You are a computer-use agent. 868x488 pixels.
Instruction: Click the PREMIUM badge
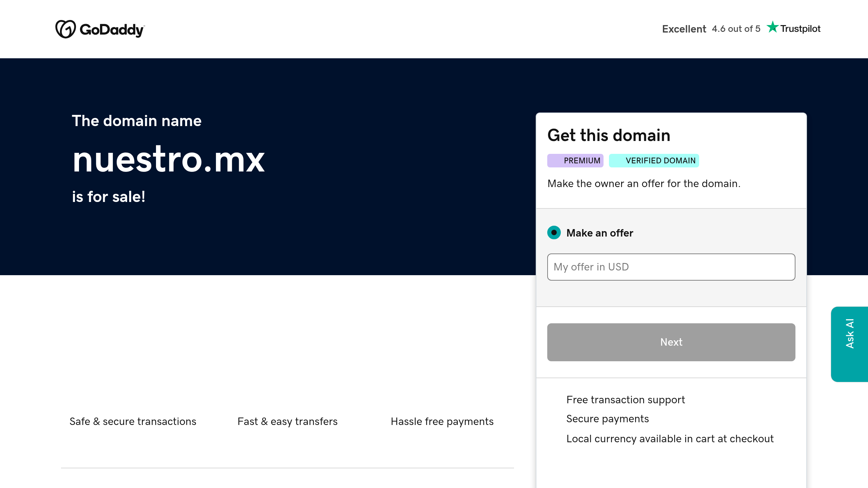click(x=575, y=161)
